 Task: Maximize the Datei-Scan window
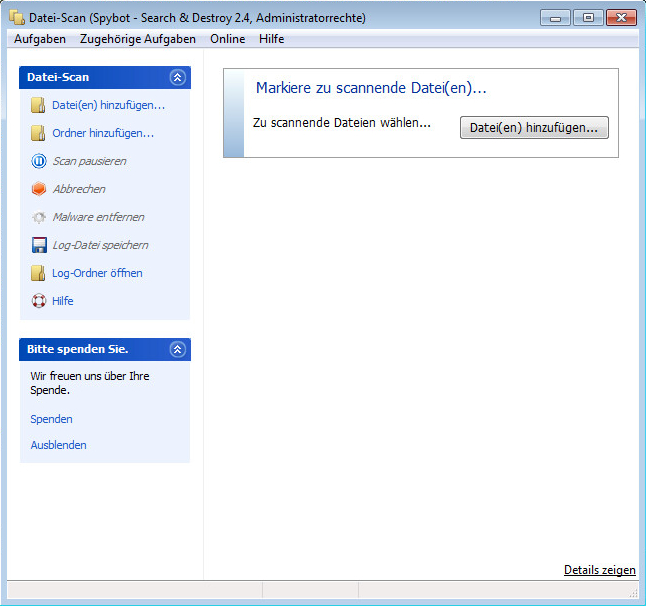[588, 18]
